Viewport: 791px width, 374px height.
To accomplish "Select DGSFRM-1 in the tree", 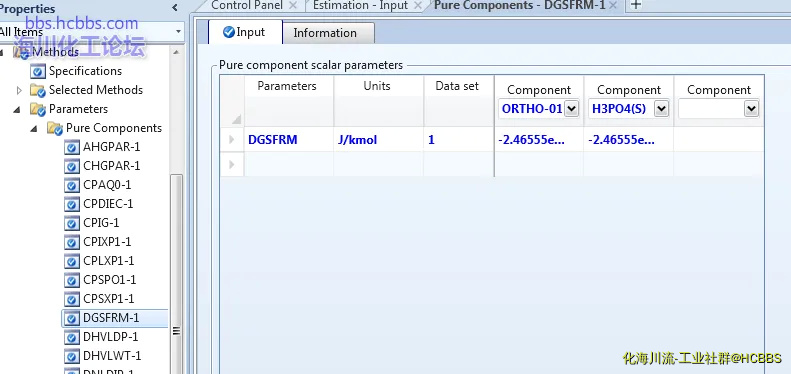I will coord(111,318).
